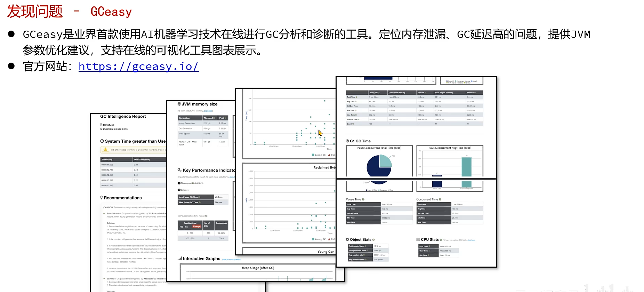Viewport: 644px width, 292px height.
Task: Click the help icon beside Object Stats
Action: point(373,240)
